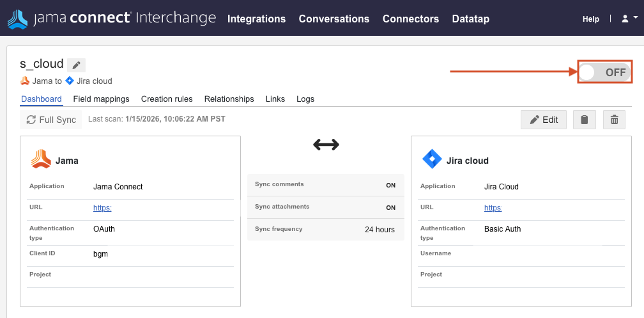Click the s_cloud integration title
Screen dimensions: 644x318
click(42, 64)
